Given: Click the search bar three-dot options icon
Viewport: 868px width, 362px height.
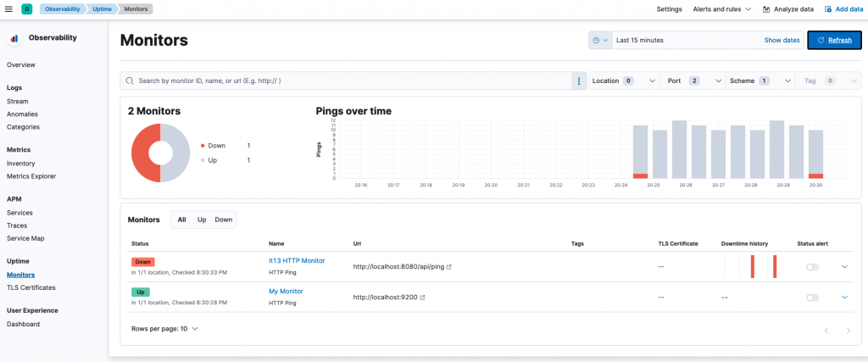Looking at the screenshot, I should click(x=579, y=81).
